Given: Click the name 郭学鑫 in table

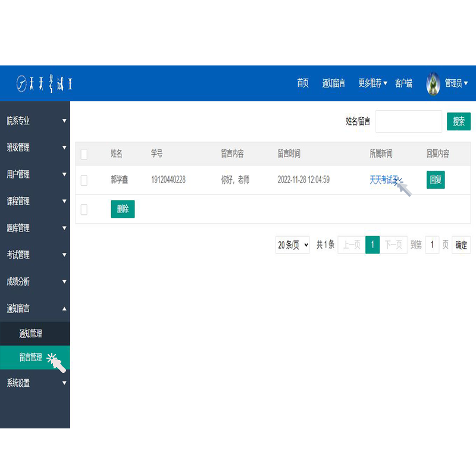Looking at the screenshot, I should tap(120, 180).
